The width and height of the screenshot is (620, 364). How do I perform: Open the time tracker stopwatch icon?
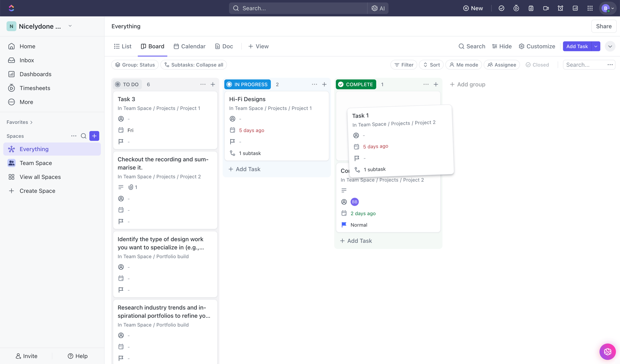click(516, 8)
